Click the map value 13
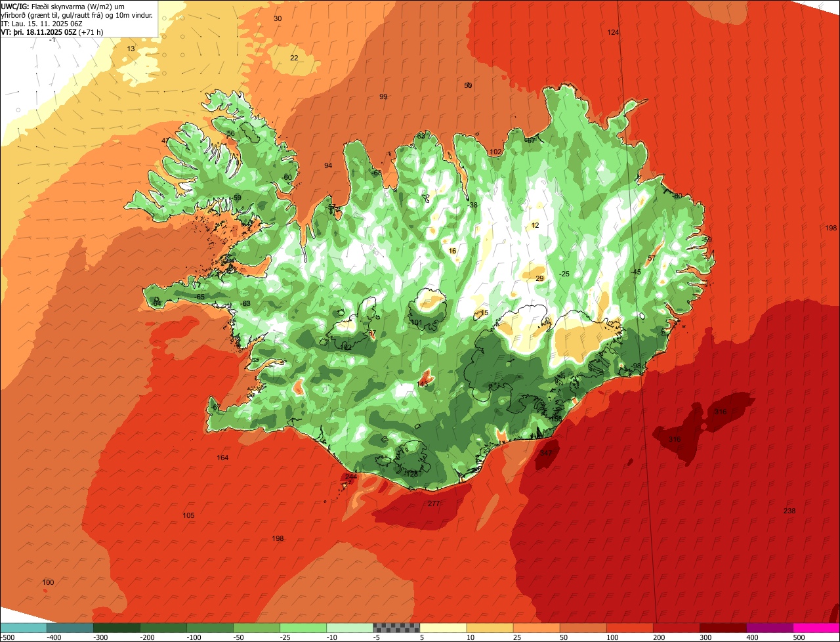 (x=131, y=49)
